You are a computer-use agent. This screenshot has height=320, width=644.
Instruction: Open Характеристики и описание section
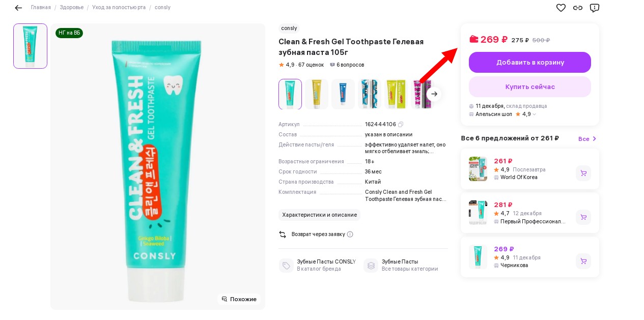tap(319, 215)
